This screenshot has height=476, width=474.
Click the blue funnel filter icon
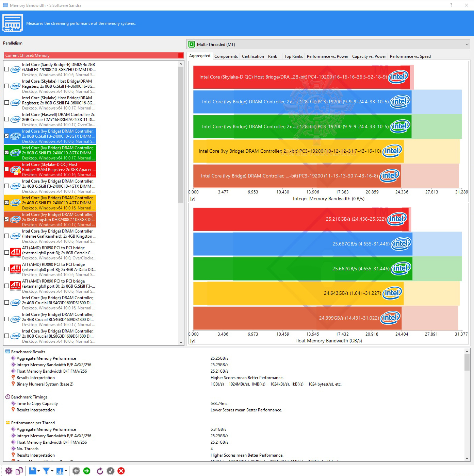46,471
